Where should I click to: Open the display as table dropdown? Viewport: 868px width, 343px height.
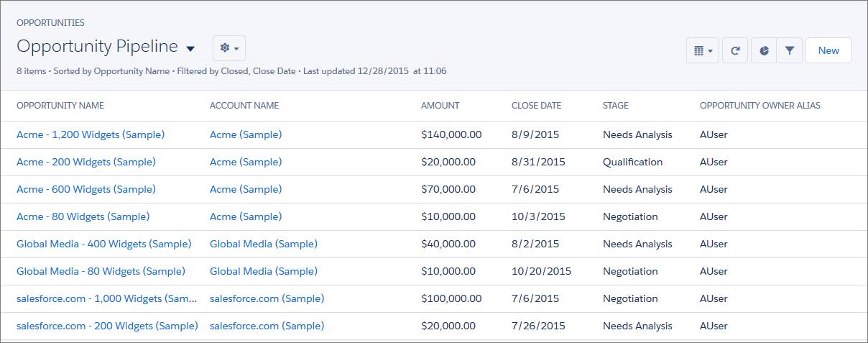[x=703, y=50]
